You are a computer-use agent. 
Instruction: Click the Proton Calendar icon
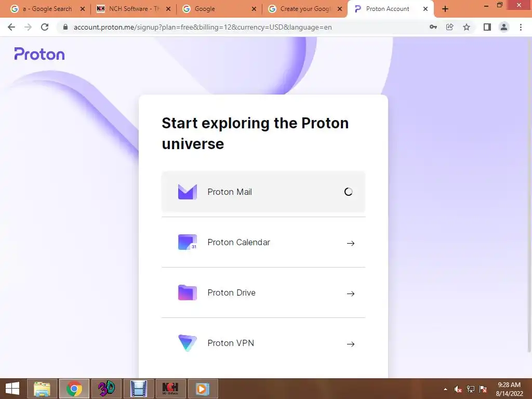tap(187, 242)
